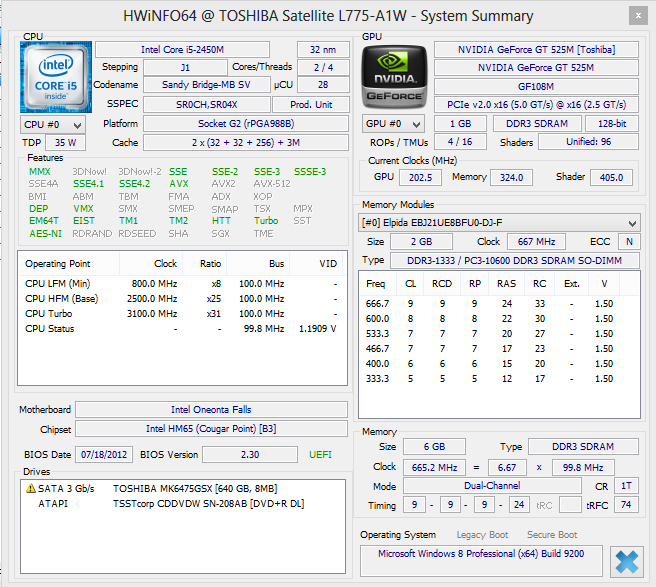Click the AVX feature flag
Image resolution: width=656 pixels, height=587 pixels.
pyautogui.click(x=179, y=184)
